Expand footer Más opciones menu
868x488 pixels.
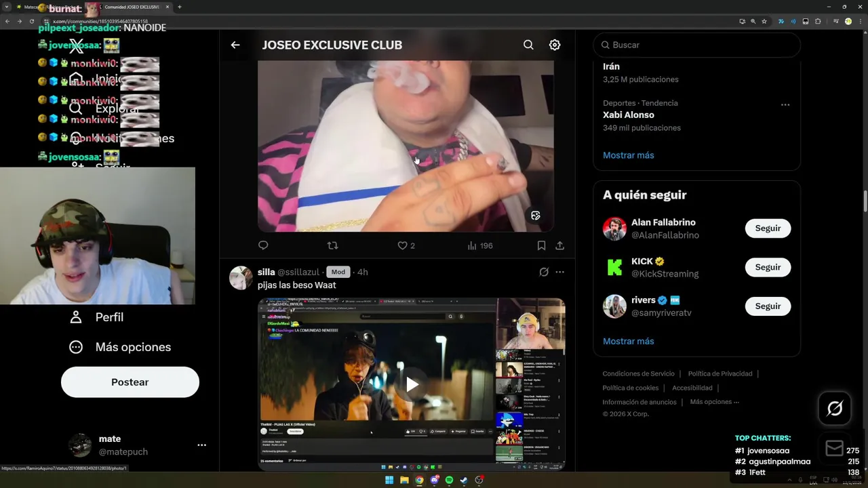[714, 402]
